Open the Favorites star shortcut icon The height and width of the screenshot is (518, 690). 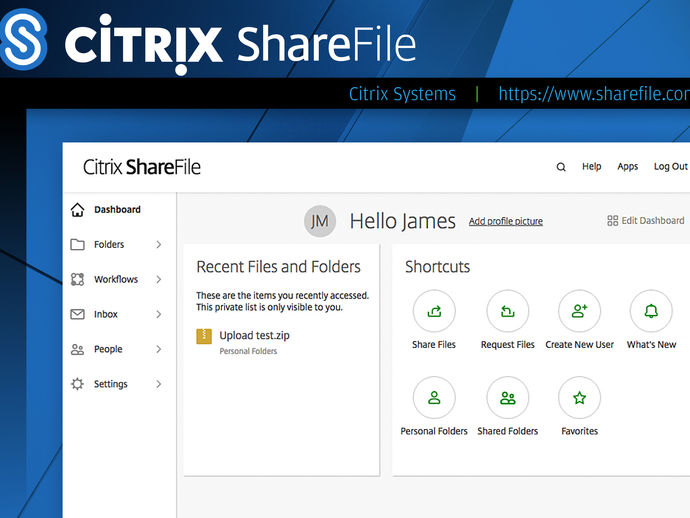click(x=579, y=397)
